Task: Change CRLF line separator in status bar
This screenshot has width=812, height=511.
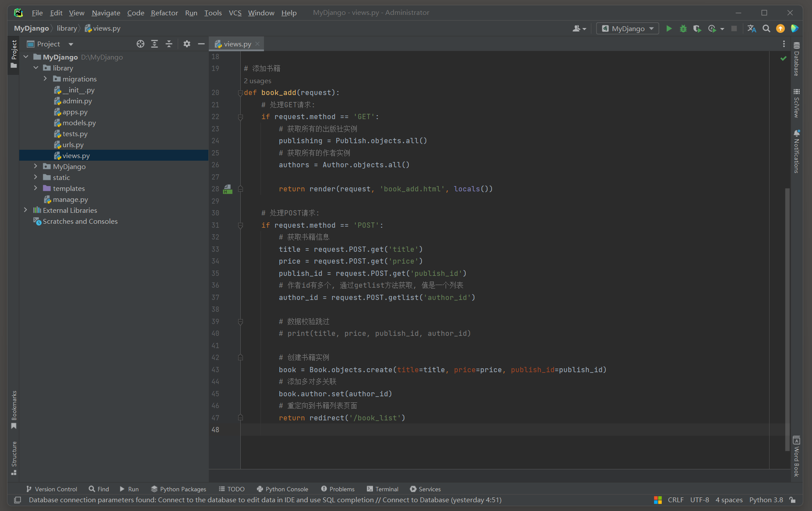Action: (675, 500)
